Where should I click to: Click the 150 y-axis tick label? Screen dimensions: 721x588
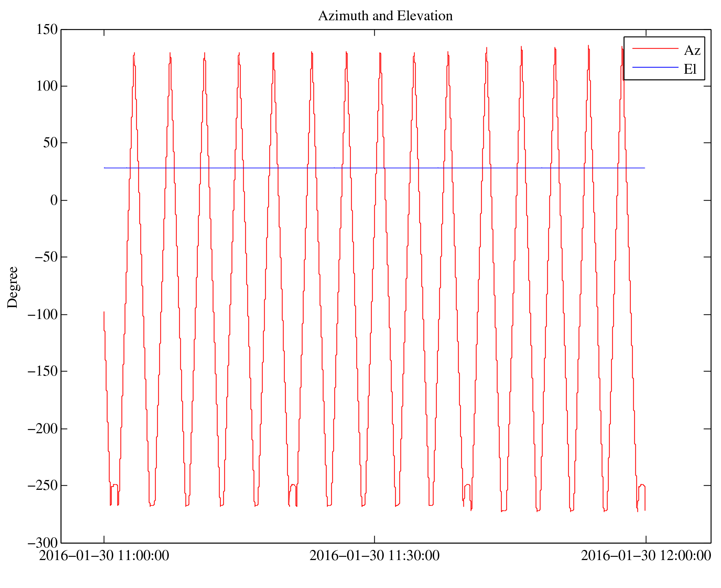point(47,30)
